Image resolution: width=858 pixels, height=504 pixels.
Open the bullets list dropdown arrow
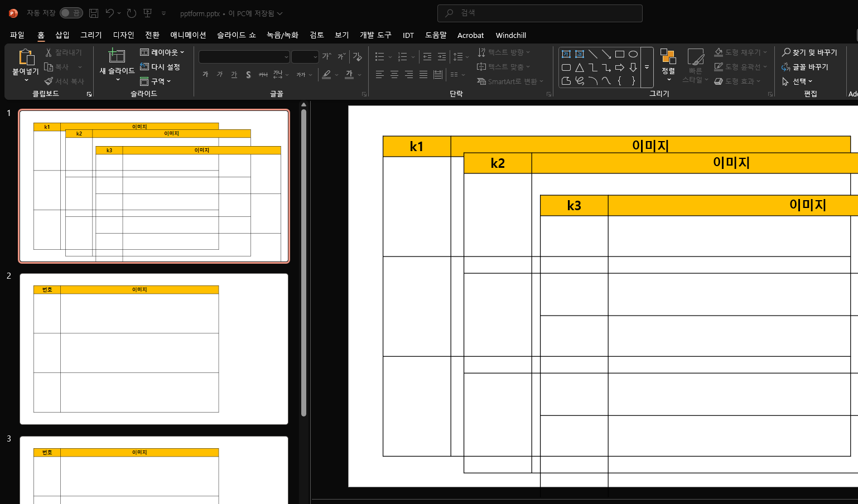tap(390, 57)
